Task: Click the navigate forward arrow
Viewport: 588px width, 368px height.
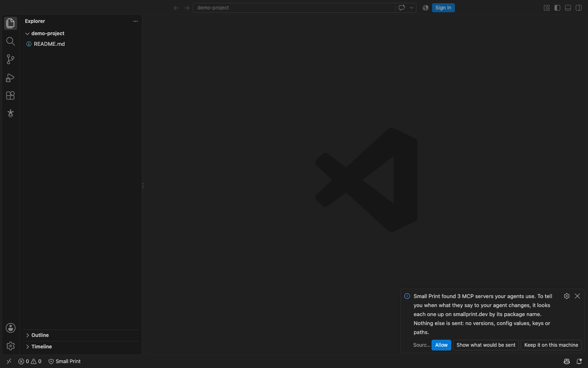Action: coord(187,8)
